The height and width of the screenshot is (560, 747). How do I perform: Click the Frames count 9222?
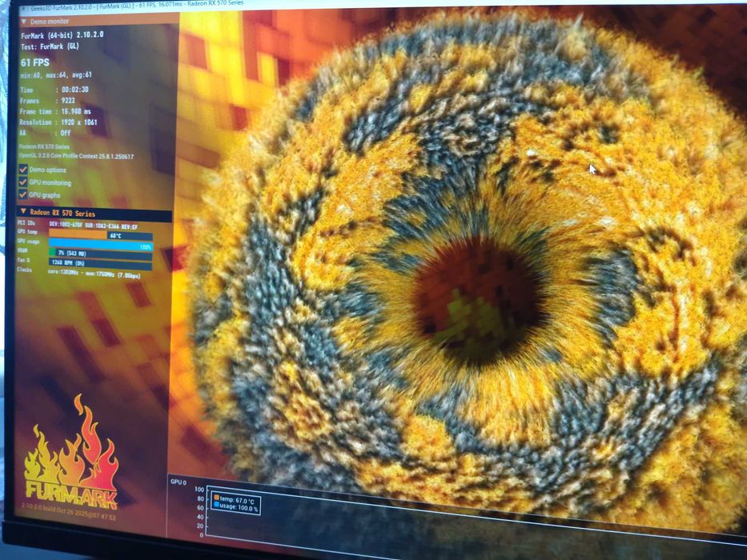(x=68, y=101)
